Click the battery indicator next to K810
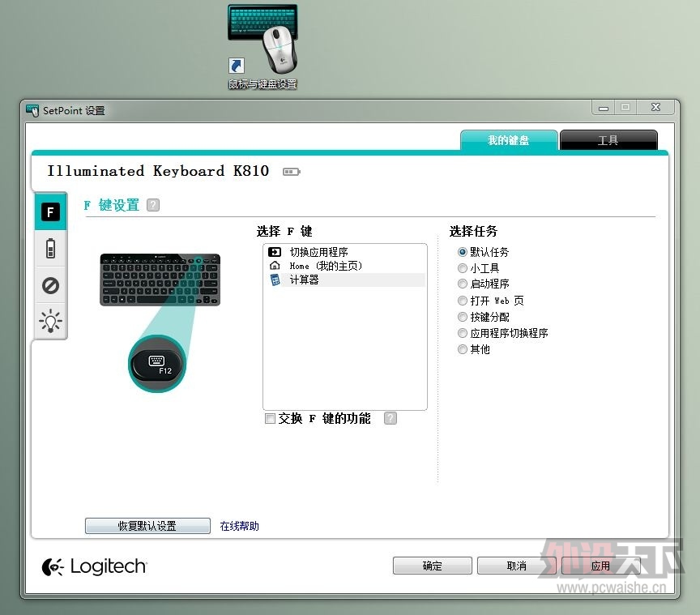Image resolution: width=700 pixels, height=615 pixels. tap(292, 172)
